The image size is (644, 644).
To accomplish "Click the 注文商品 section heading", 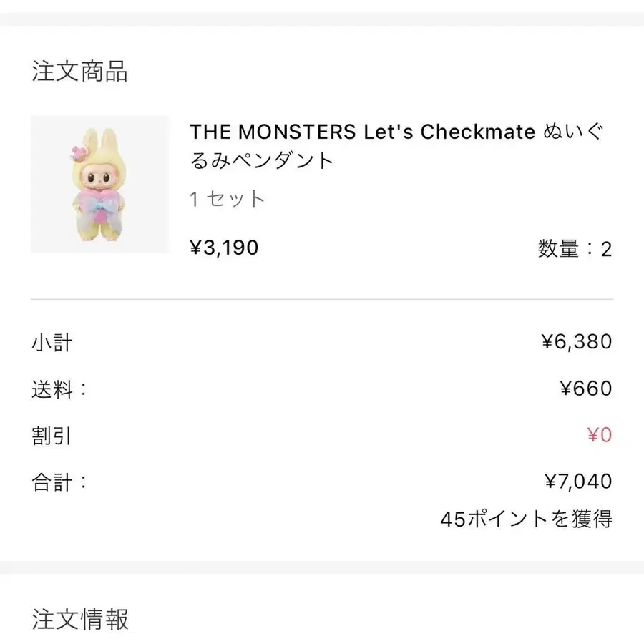I will coord(79,72).
